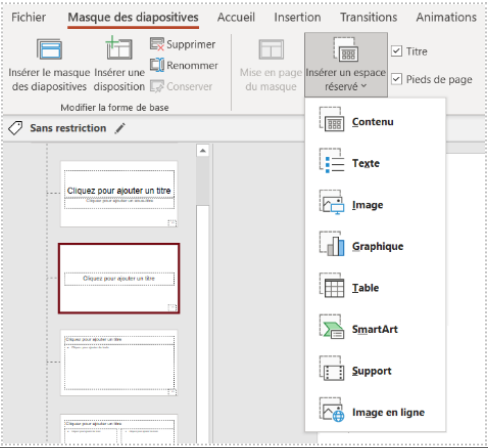Viewport: 488px width, 448px height.
Task: Open the Fichier menu
Action: (x=28, y=17)
